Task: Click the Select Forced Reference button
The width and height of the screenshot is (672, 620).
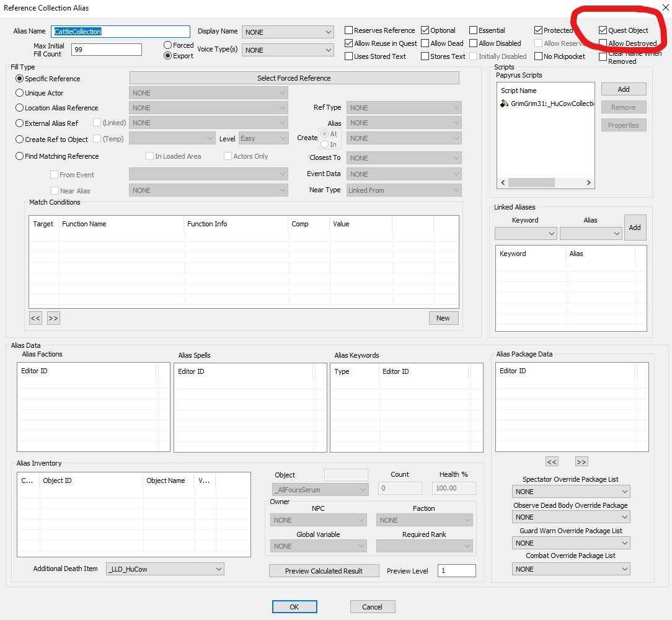Action: (294, 78)
